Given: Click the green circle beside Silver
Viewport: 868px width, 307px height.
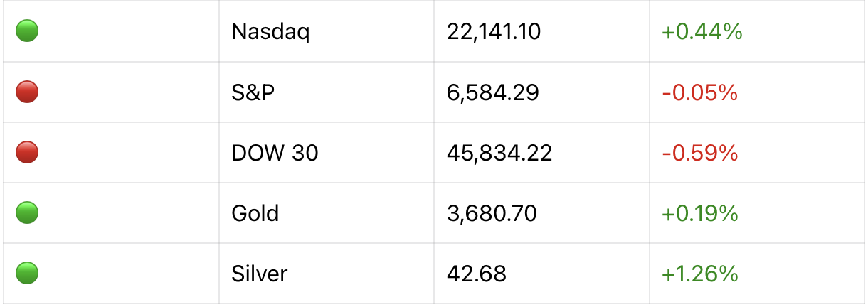Looking at the screenshot, I should pyautogui.click(x=27, y=273).
